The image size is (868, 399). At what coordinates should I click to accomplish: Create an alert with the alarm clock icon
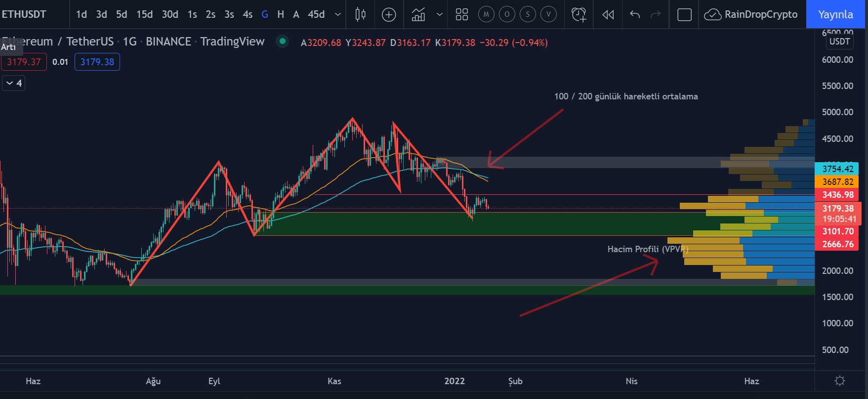(x=579, y=15)
